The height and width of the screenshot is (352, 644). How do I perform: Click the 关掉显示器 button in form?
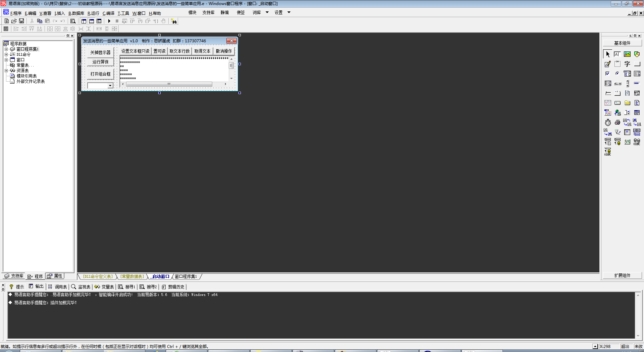100,52
